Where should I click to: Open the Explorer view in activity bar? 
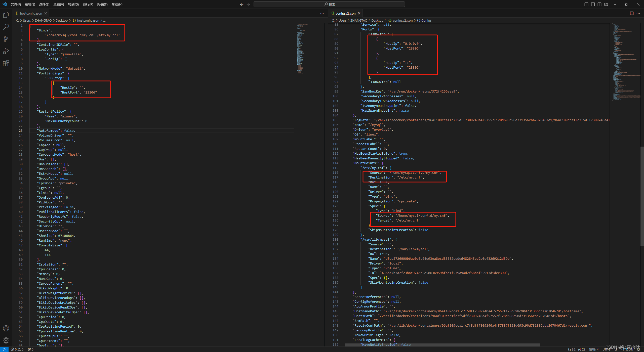(x=6, y=15)
